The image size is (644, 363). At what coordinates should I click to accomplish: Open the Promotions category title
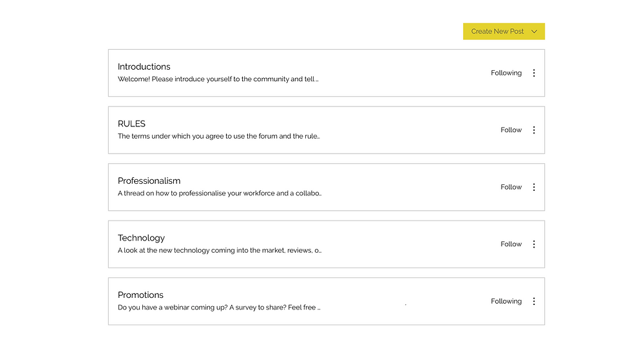(x=140, y=295)
